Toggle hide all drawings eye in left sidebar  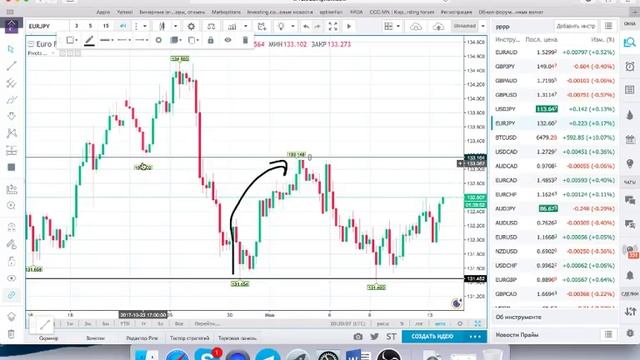click(11, 278)
